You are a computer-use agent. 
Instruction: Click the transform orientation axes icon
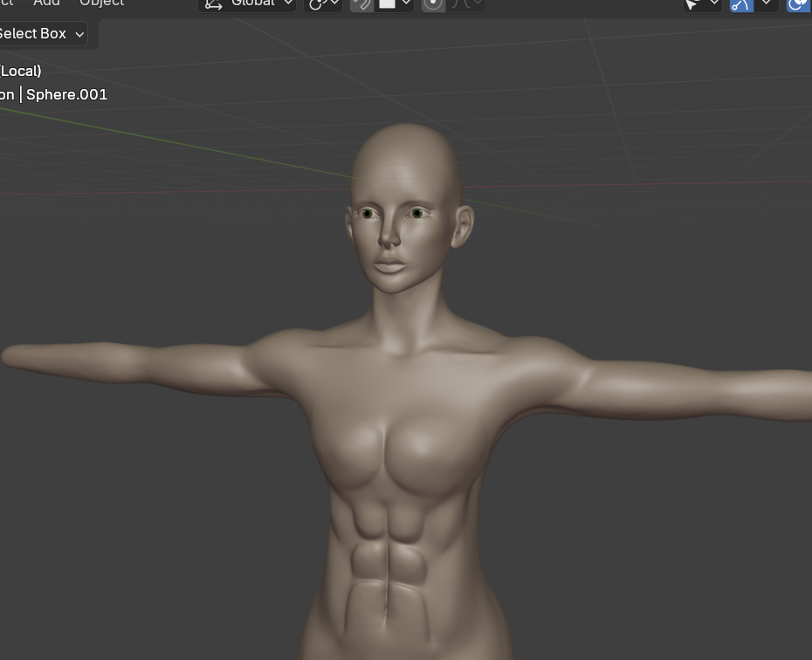(213, 3)
